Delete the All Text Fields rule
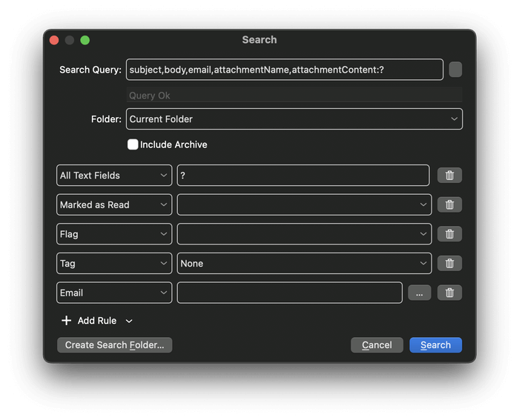The image size is (519, 420). (449, 176)
